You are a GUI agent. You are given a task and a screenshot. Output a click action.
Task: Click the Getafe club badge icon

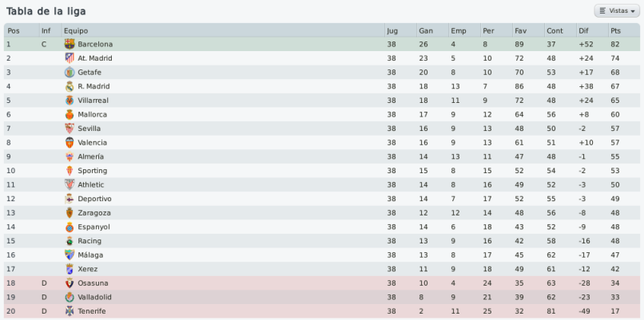point(70,72)
